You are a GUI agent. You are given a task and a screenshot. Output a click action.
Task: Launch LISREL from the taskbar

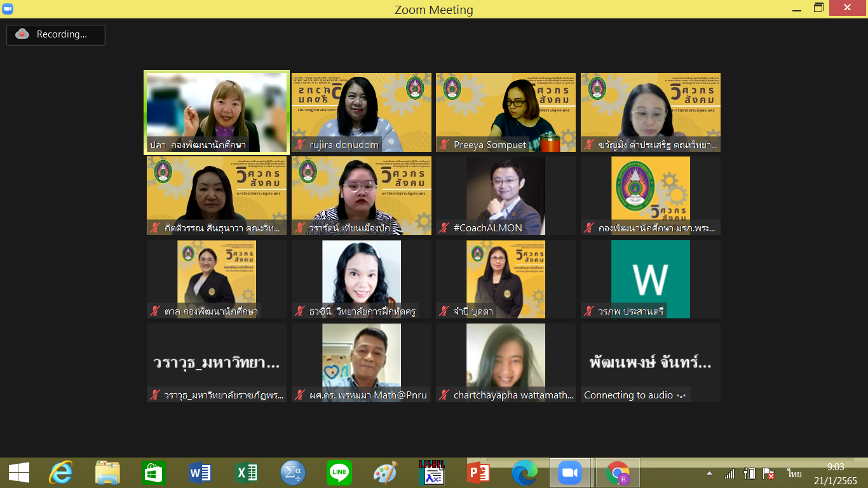[431, 473]
